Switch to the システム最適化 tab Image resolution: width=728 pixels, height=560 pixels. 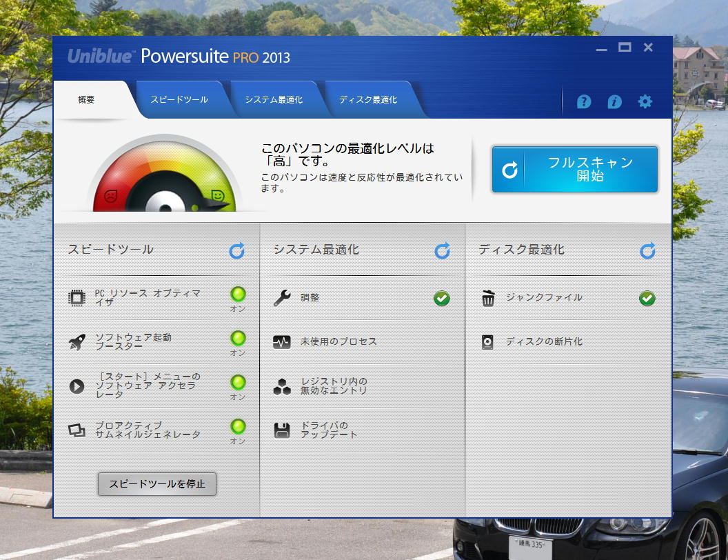click(274, 99)
